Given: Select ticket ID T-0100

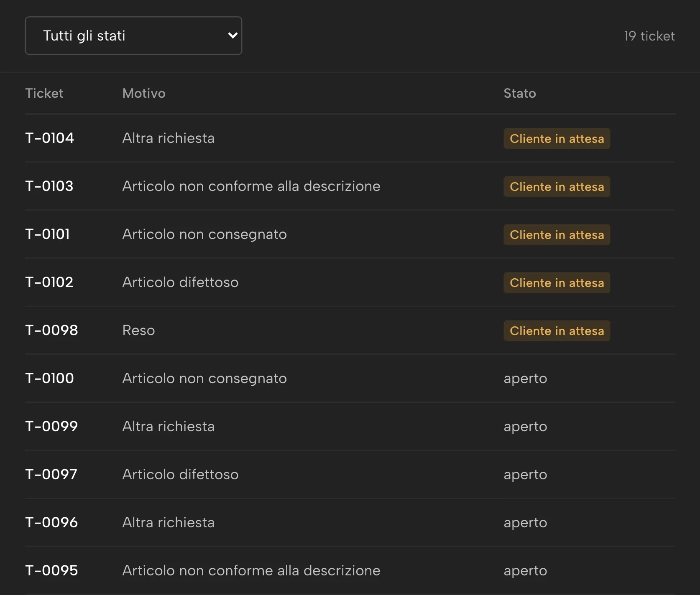Looking at the screenshot, I should 50,378.
